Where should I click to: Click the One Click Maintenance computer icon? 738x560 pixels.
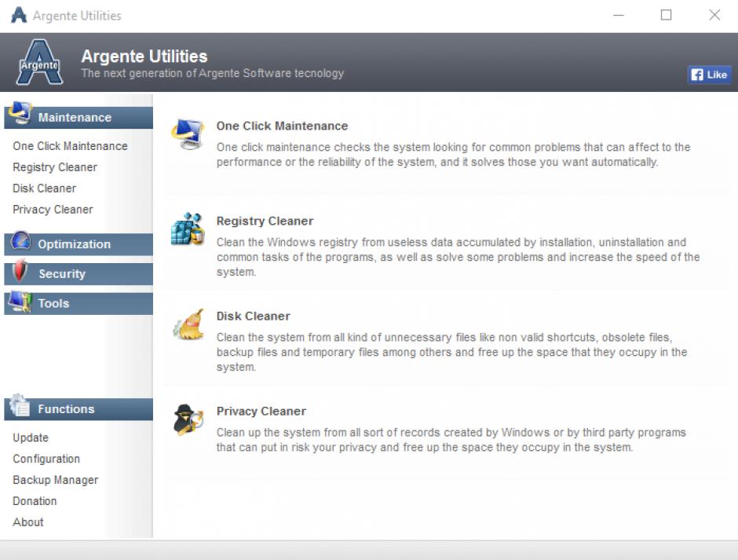click(188, 134)
